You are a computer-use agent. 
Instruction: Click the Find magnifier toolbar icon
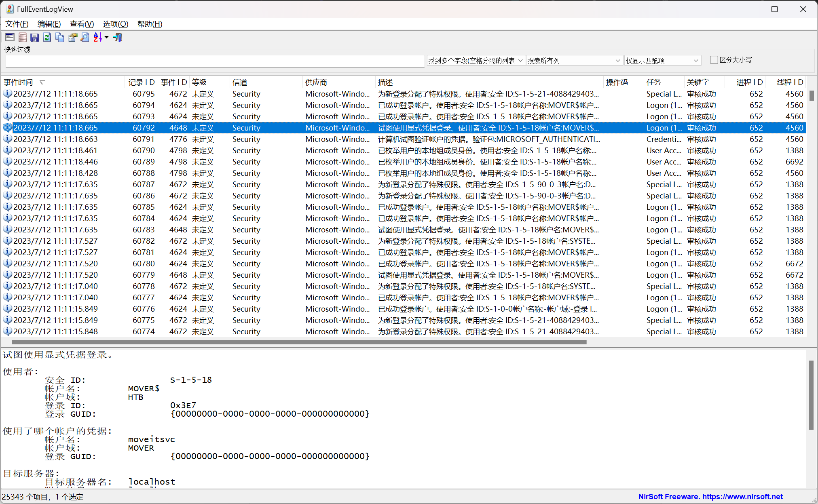point(85,38)
